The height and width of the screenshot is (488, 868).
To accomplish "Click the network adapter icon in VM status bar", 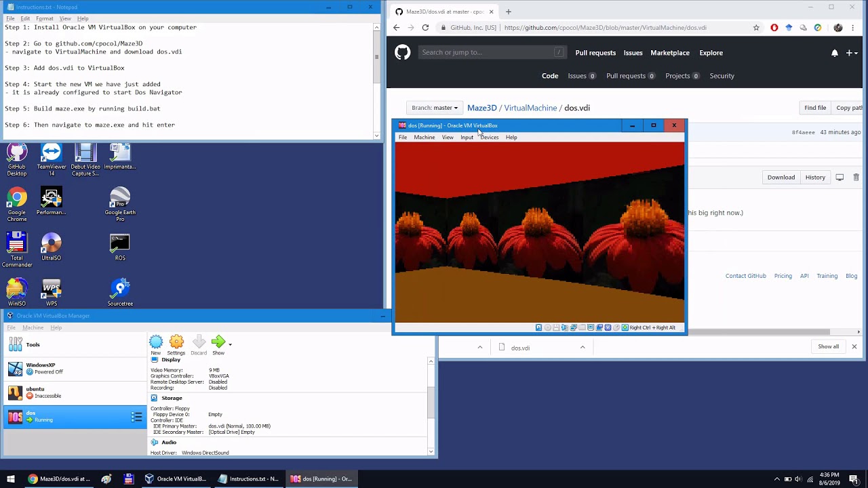I will [574, 327].
